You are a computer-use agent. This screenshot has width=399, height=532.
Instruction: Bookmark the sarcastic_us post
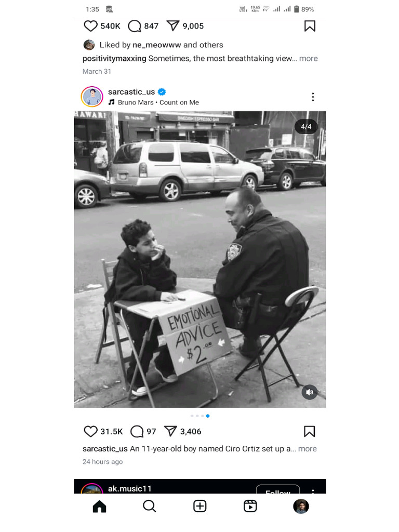[309, 431]
